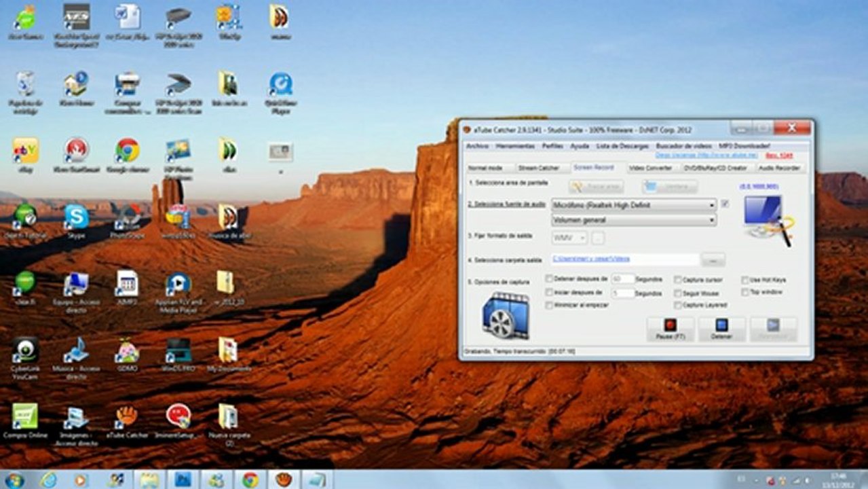Click the Detener despues seconds input field
Image resolution: width=868 pixels, height=489 pixels.
pyautogui.click(x=622, y=278)
